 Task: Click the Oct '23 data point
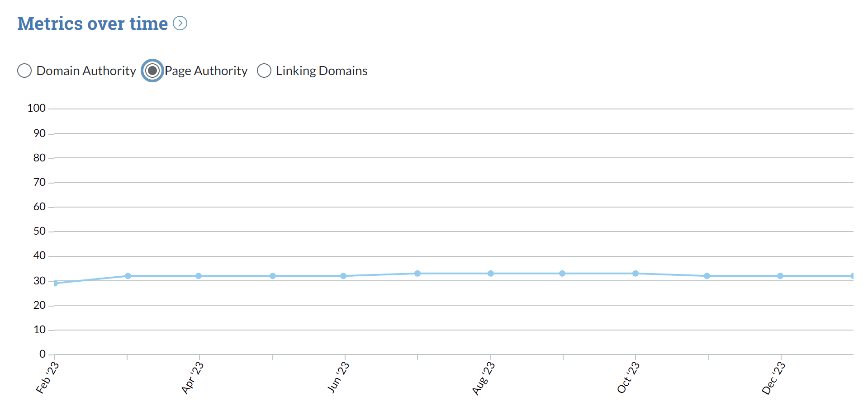(x=636, y=274)
